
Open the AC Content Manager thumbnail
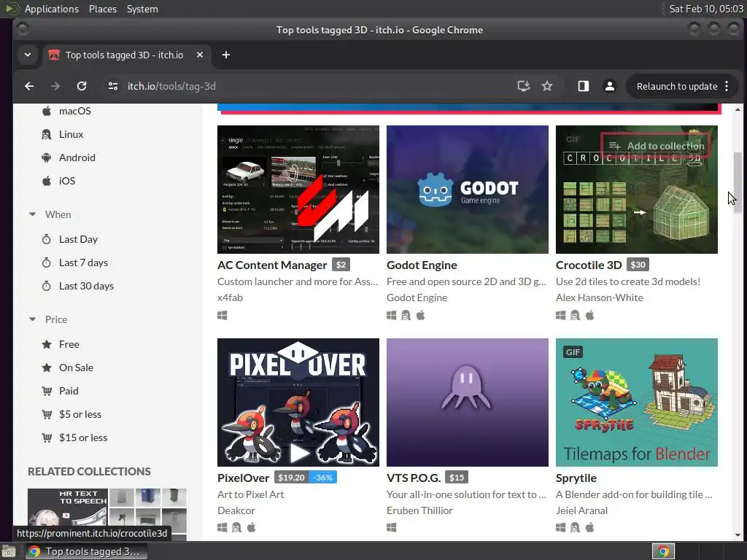coord(298,190)
